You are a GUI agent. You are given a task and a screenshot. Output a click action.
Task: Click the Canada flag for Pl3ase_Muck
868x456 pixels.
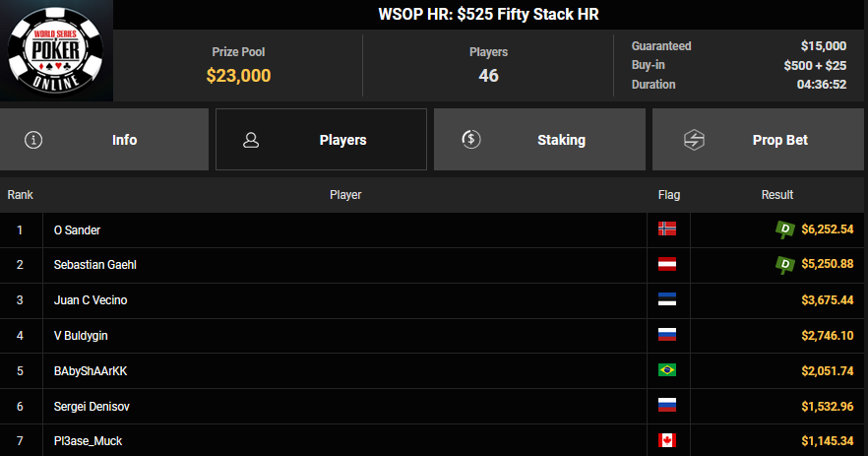(667, 440)
